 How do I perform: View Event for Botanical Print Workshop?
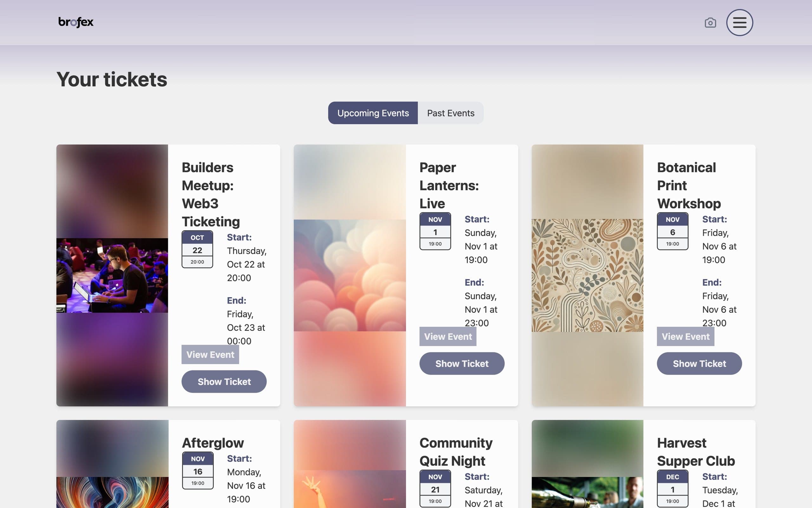pos(685,336)
